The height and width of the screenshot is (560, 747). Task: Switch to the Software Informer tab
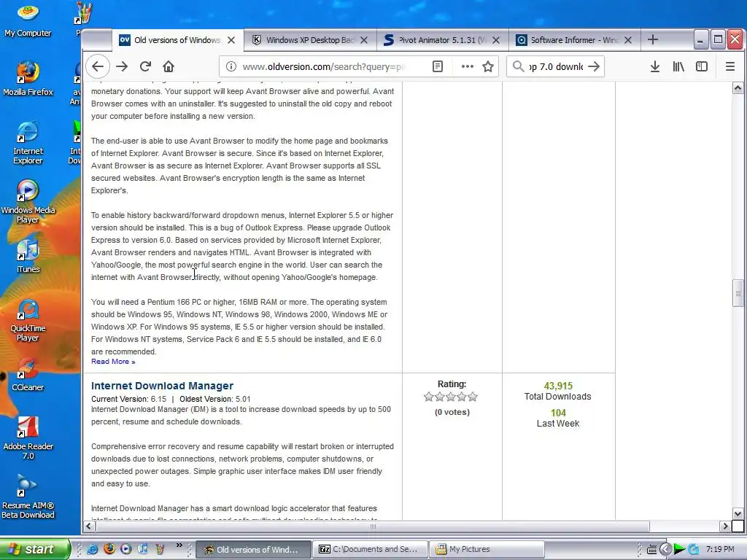pos(574,41)
